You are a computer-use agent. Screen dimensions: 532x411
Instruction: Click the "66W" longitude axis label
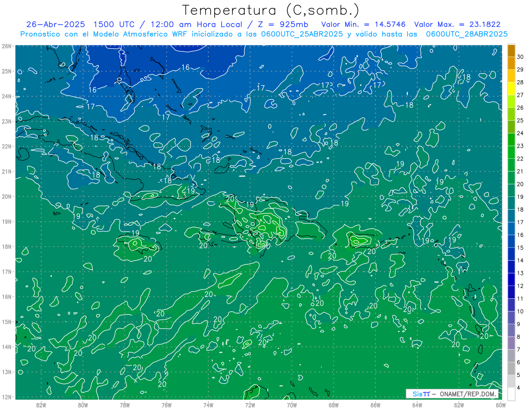376,405
